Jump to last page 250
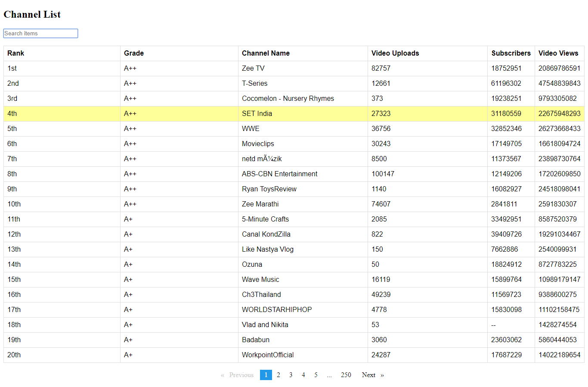Screen dimensions: 588x387 [x=346, y=375]
